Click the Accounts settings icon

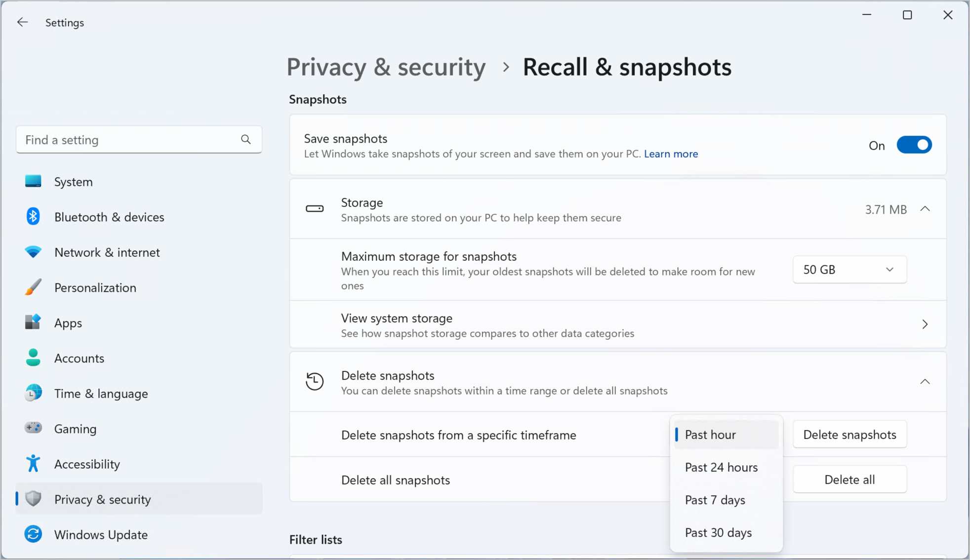point(32,358)
